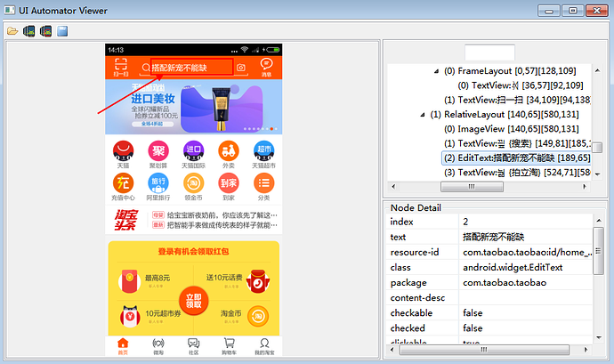The height and width of the screenshot is (364, 614).
Task: Tap the red envelope 最高8元 icon
Action: 129,281
